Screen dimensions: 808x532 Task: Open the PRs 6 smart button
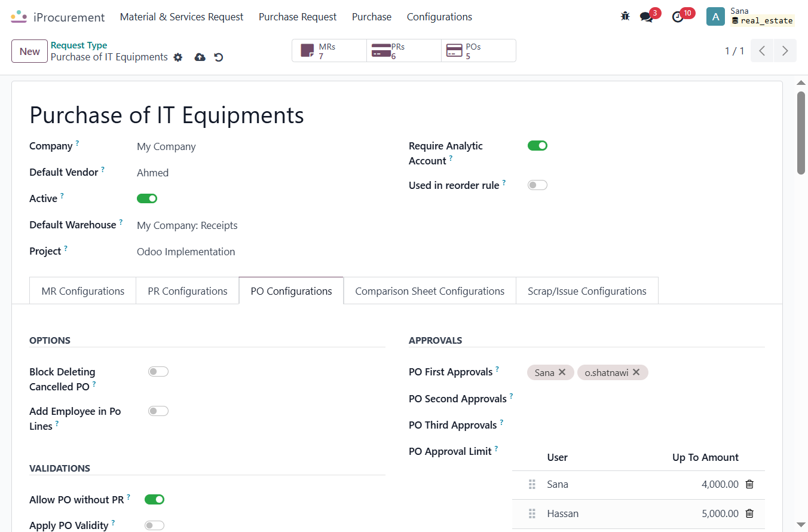click(x=404, y=51)
